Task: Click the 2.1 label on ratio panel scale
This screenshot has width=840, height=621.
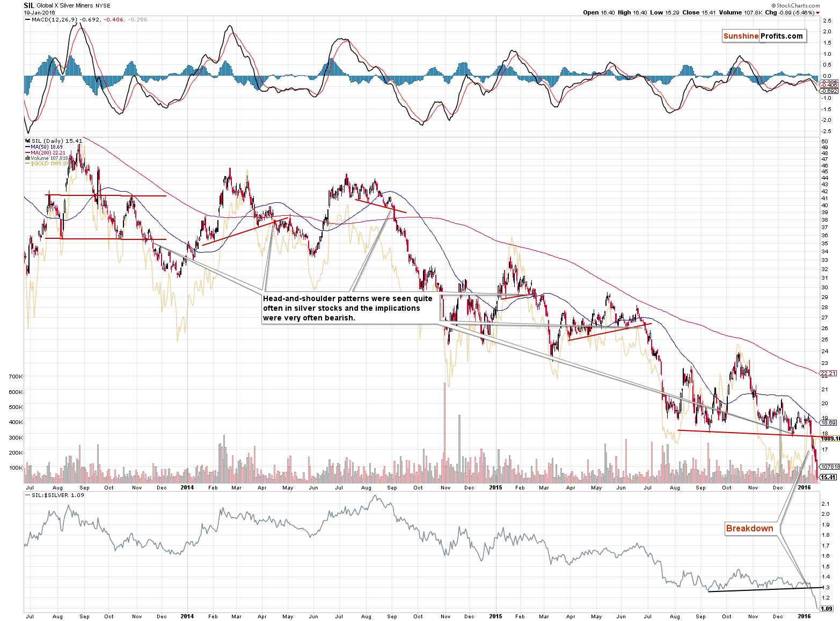Action: tap(825, 503)
